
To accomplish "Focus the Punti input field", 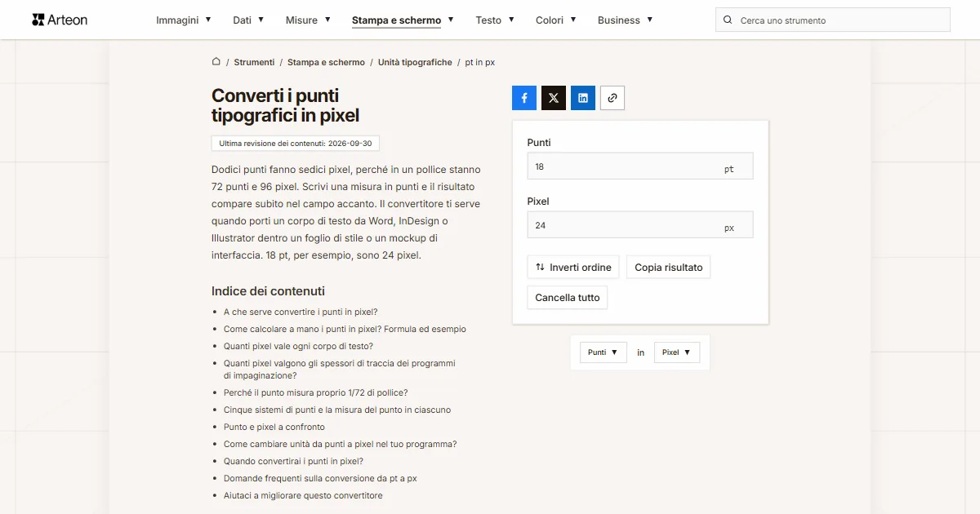I will click(640, 166).
